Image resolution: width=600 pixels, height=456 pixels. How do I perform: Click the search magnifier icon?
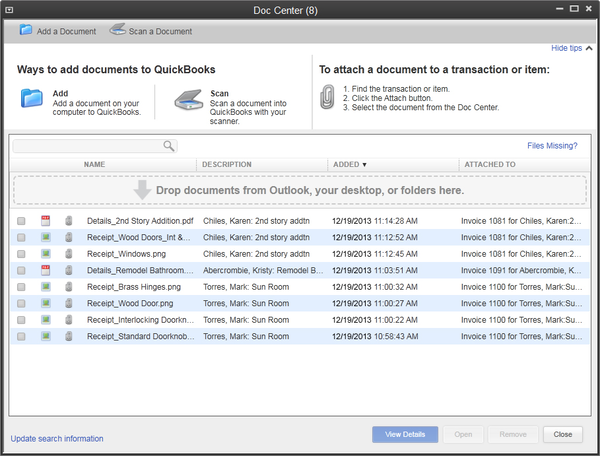click(169, 146)
